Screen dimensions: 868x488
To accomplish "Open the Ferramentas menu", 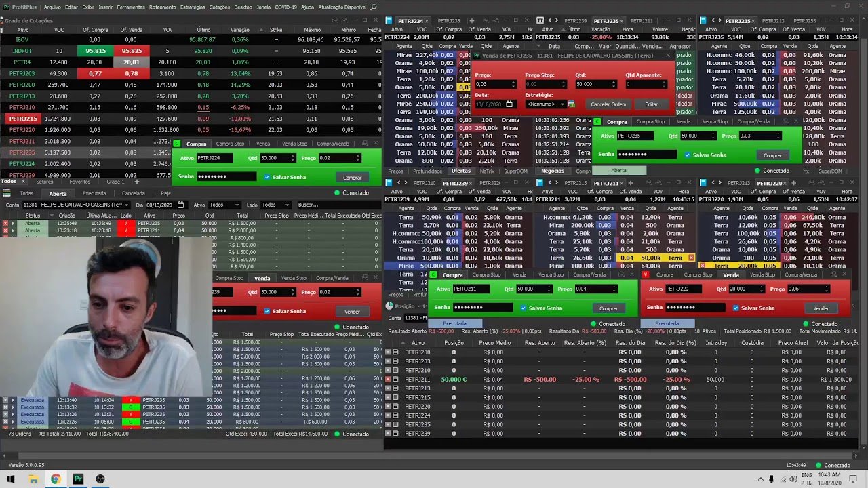I will click(x=131, y=7).
